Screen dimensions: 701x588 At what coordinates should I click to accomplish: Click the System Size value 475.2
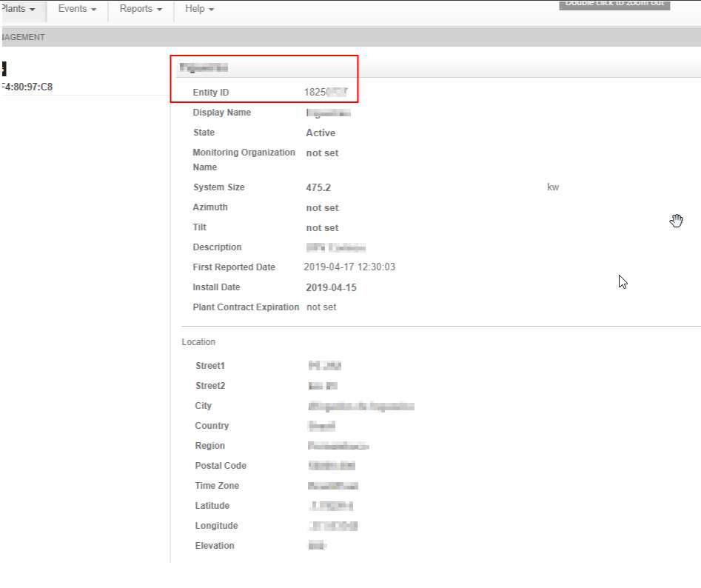318,188
